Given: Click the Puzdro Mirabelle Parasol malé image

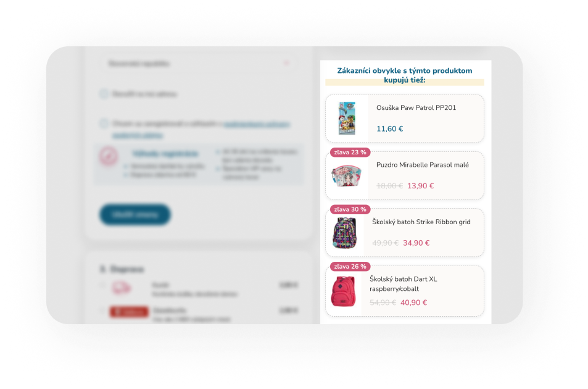Looking at the screenshot, I should [x=347, y=175].
